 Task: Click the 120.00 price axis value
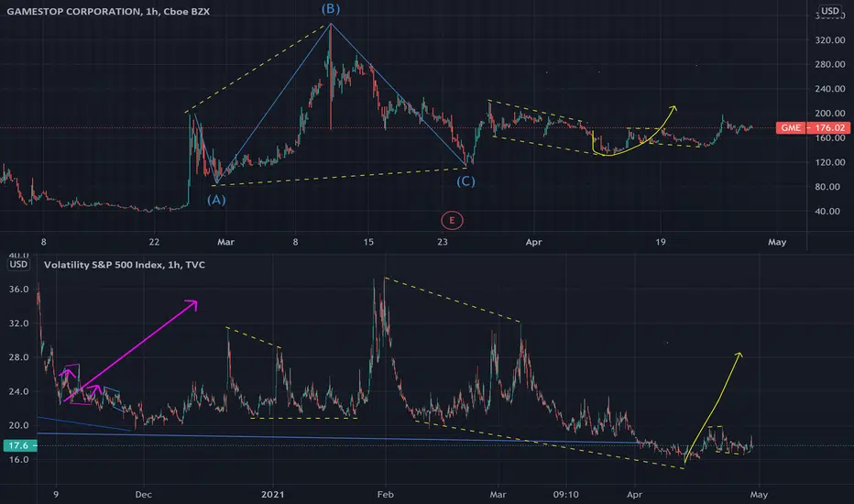click(x=830, y=162)
